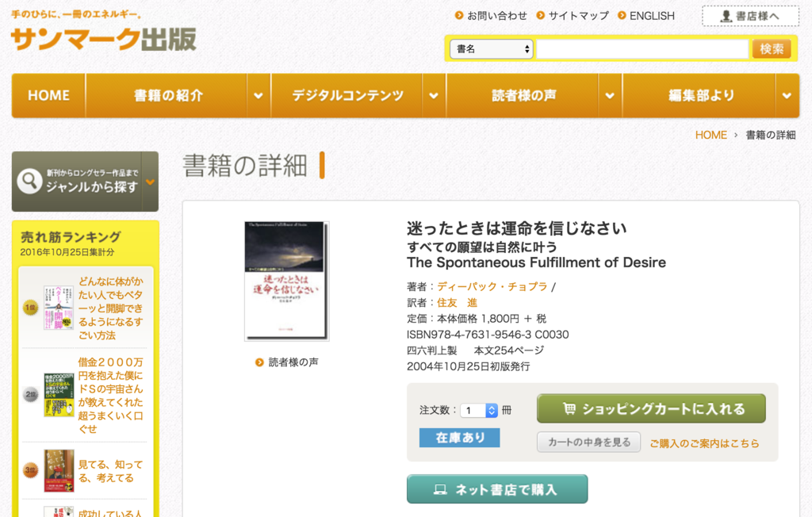Click the cart icon on ショッピングカートに入れる
Image resolution: width=812 pixels, height=517 pixels.
click(x=569, y=408)
